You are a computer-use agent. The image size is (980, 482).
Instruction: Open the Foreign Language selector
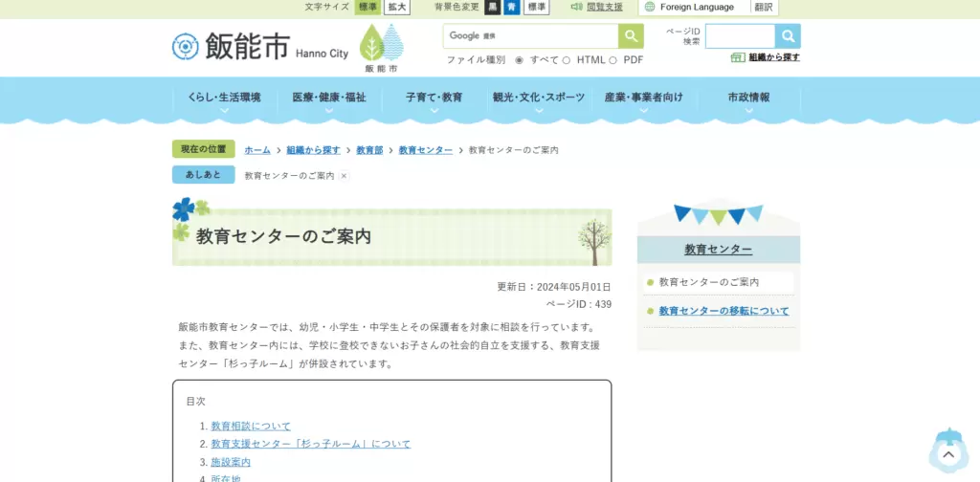(697, 7)
